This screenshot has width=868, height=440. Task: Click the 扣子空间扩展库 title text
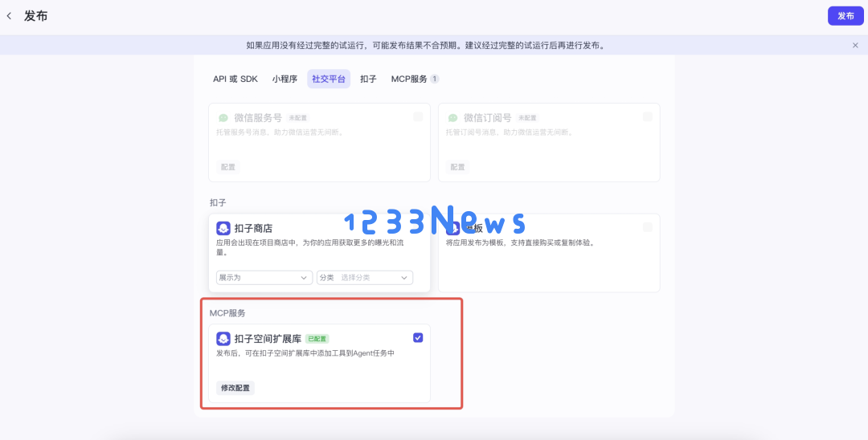(x=268, y=339)
